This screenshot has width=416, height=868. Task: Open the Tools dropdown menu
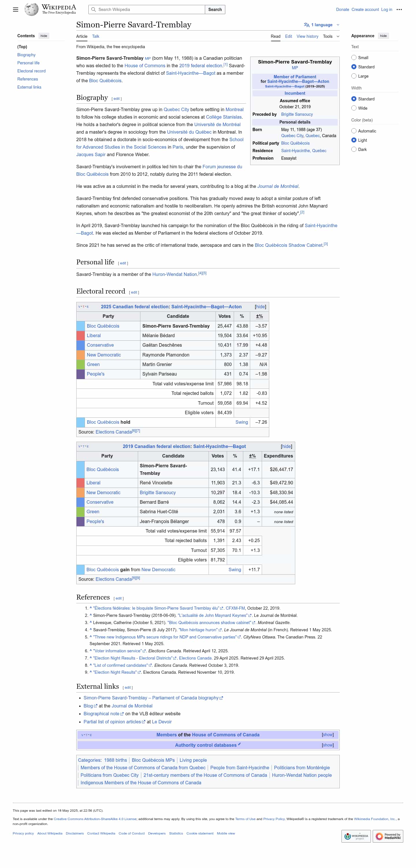click(x=331, y=36)
